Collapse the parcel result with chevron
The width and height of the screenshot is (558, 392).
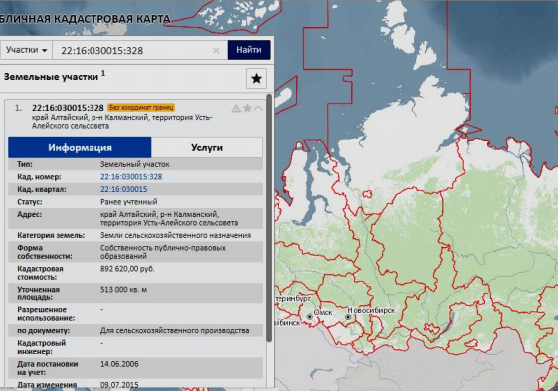[x=258, y=108]
